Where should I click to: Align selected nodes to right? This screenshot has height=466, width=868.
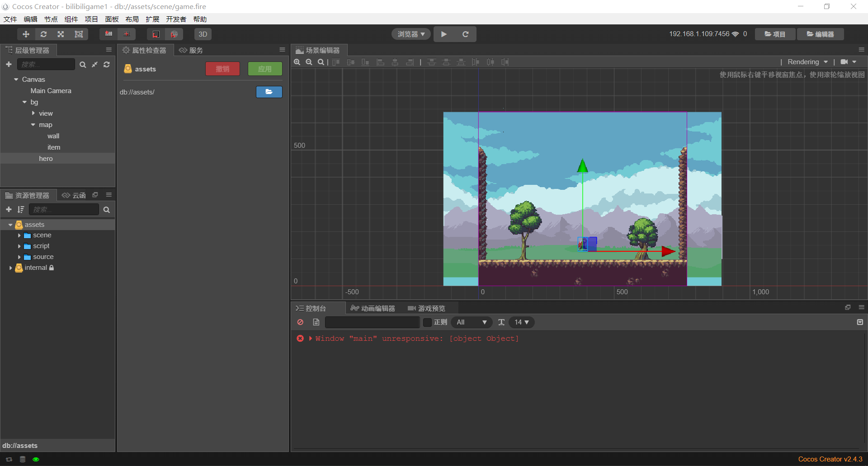[410, 62]
